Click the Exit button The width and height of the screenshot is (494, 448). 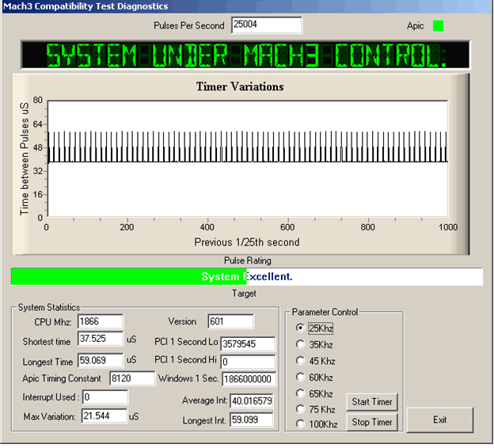pyautogui.click(x=440, y=420)
